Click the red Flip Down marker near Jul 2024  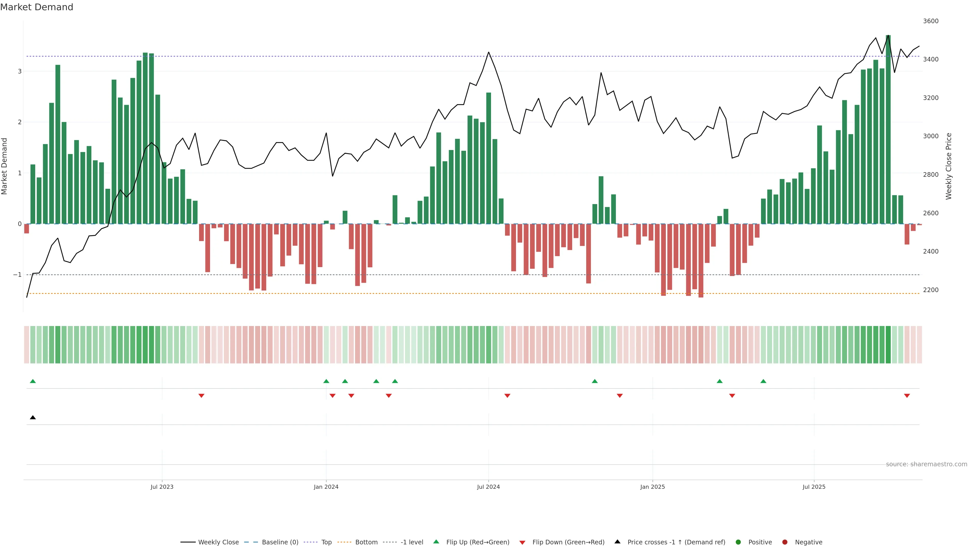507,396
